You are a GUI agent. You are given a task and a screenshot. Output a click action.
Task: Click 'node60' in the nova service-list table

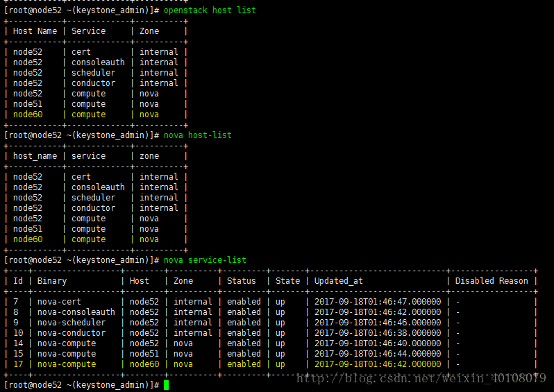(144, 364)
